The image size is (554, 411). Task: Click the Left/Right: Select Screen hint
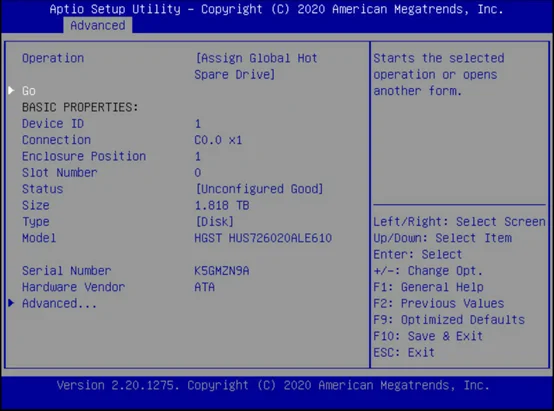click(459, 222)
